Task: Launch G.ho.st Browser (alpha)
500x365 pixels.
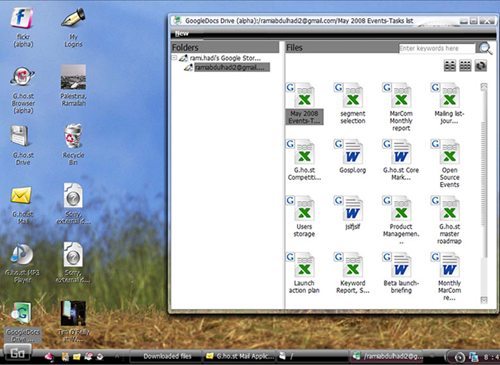Action: (x=23, y=90)
